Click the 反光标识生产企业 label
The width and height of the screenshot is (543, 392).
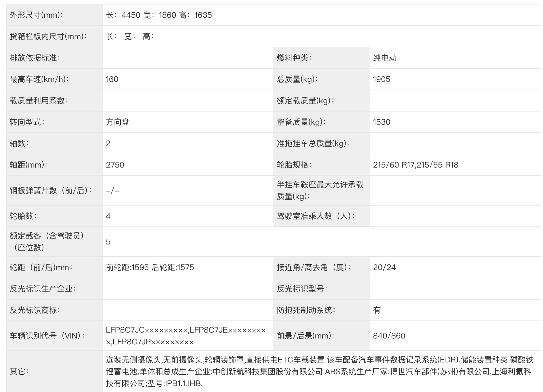pos(43,289)
